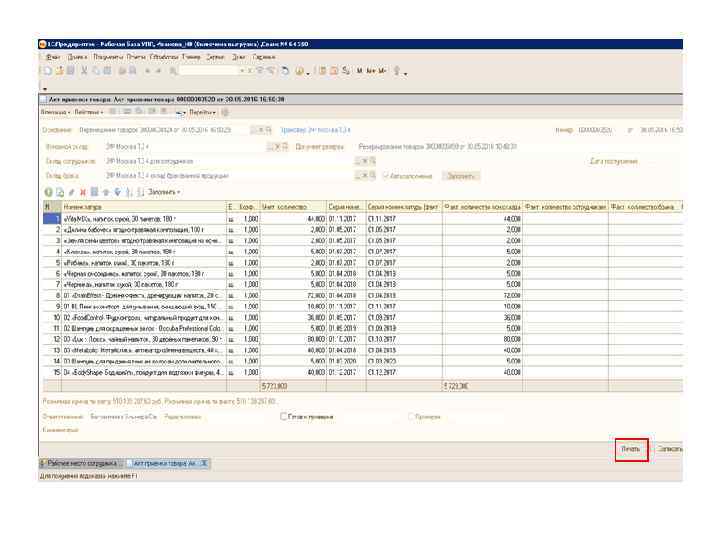Toggle the Готов к проверке checkbox
Image resolution: width=720 pixels, height=540 pixels.
(x=283, y=416)
